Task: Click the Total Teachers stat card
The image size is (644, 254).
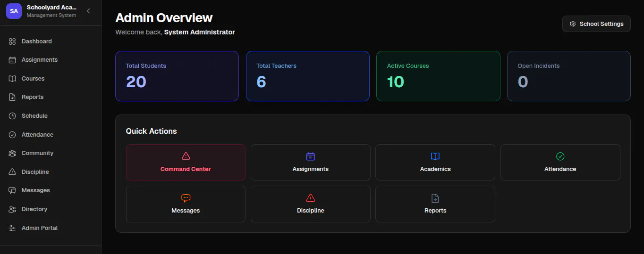Action: pos(307,76)
